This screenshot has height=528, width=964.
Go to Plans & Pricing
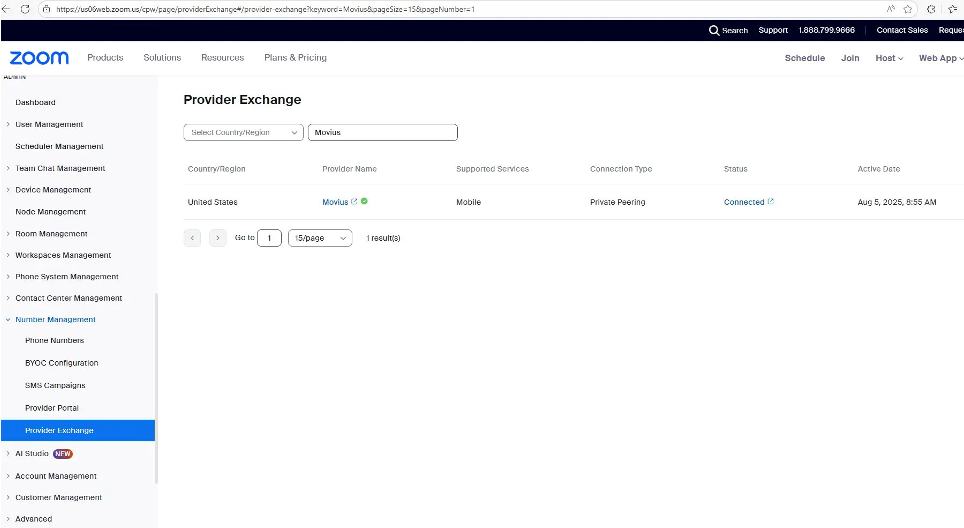(295, 58)
